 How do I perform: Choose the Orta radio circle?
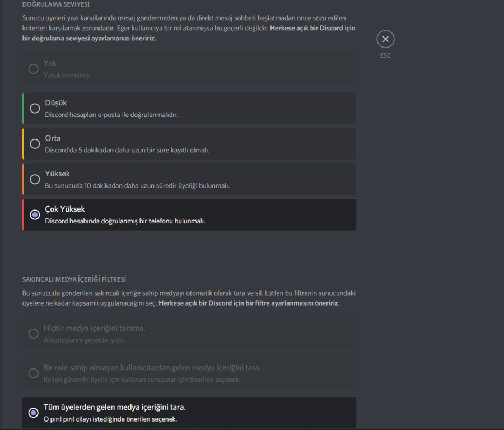(35, 144)
